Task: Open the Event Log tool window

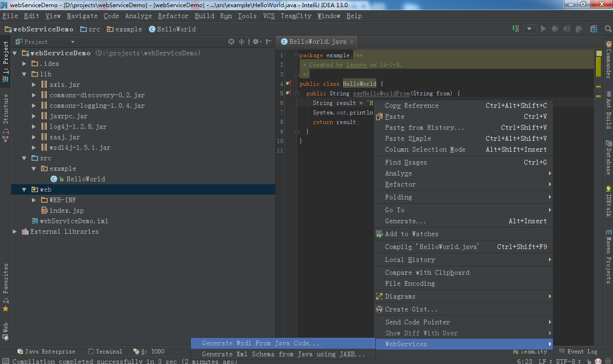Action: pos(578,352)
